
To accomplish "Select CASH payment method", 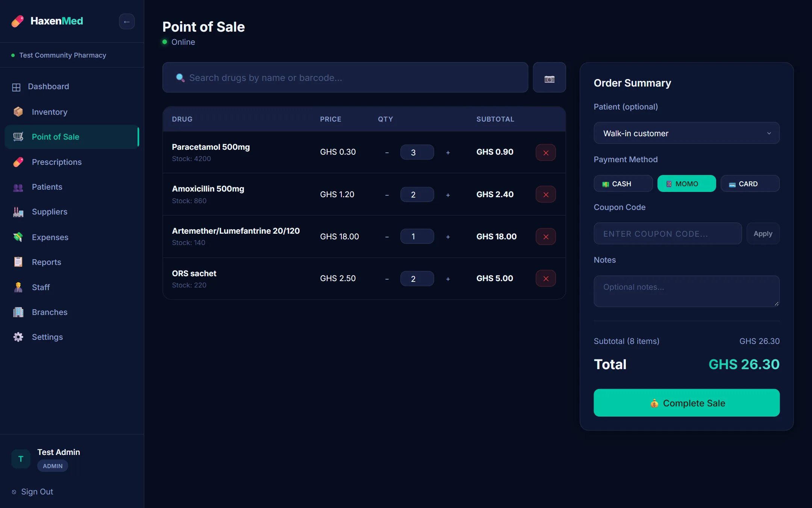I will [623, 184].
